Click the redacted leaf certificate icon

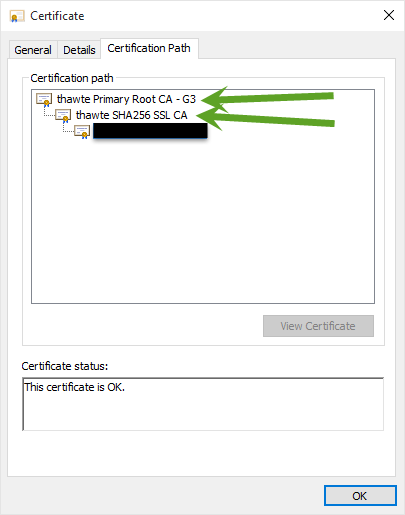pos(82,131)
